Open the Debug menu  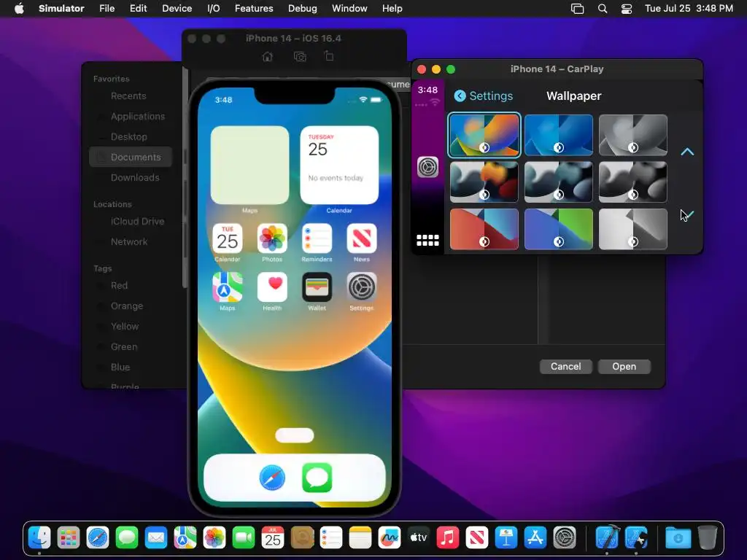(x=303, y=9)
